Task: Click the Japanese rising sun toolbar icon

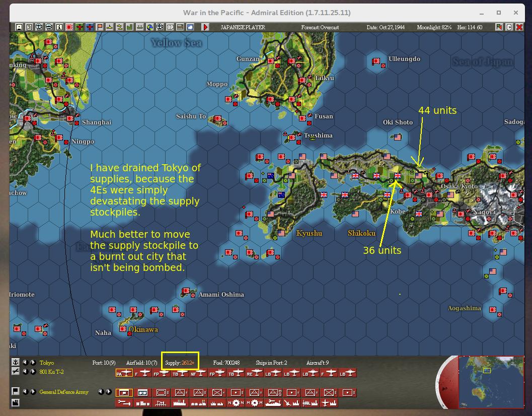Action: coord(69,27)
